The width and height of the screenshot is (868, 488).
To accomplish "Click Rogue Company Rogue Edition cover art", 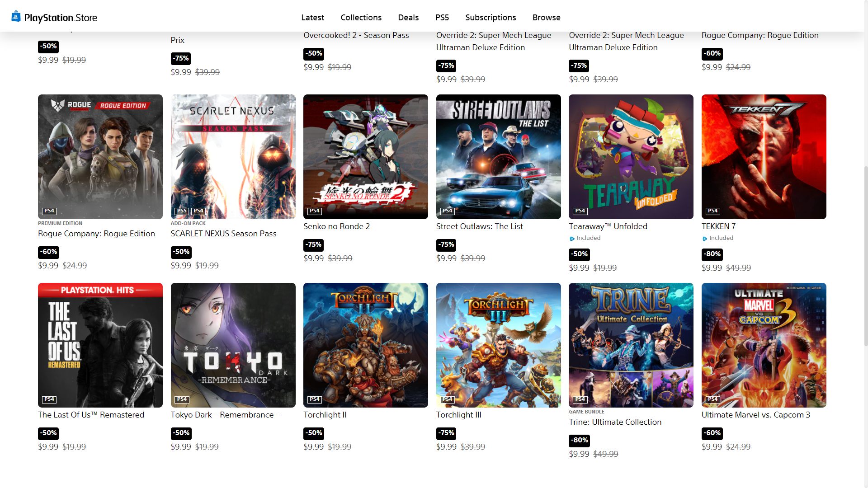I will click(x=100, y=157).
